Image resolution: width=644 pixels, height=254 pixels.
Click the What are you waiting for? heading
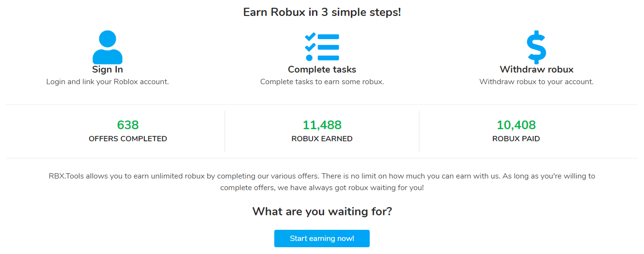point(322,211)
